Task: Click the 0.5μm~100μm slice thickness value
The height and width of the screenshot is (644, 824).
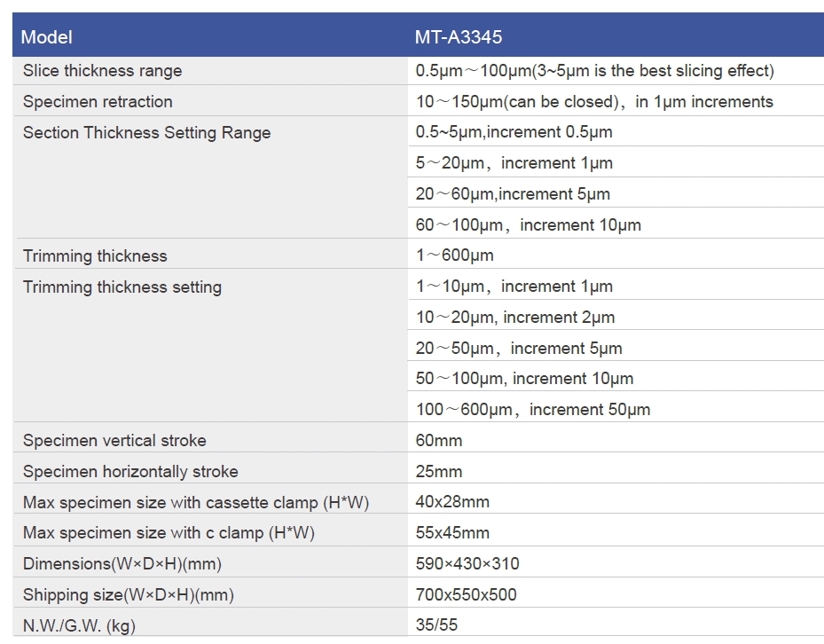Action: [x=594, y=70]
